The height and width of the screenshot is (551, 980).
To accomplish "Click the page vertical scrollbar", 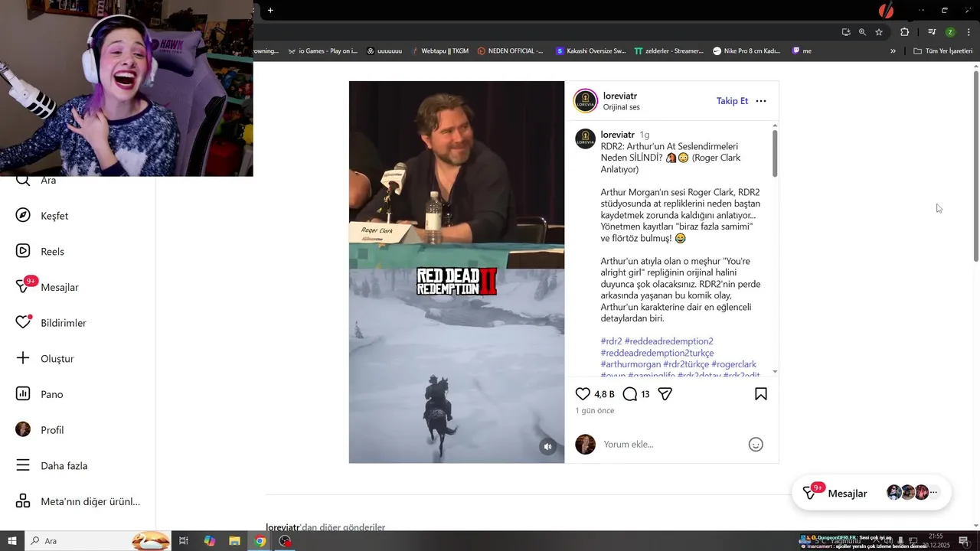I will point(976,166).
